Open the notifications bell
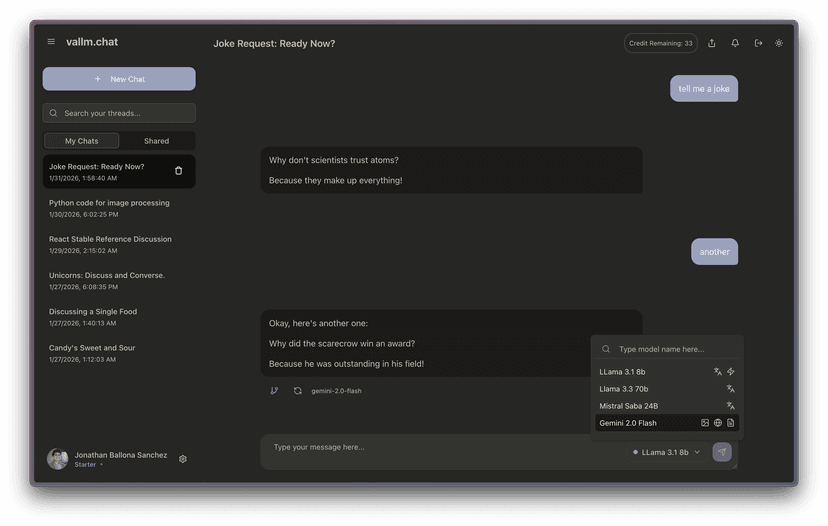The image size is (828, 526). tap(735, 43)
